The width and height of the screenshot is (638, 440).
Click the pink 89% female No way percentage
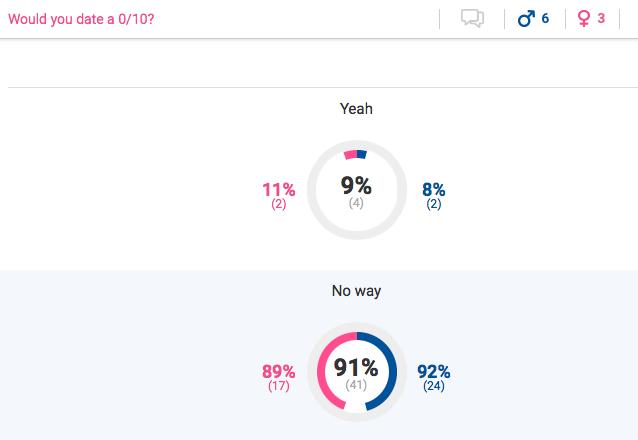(279, 372)
